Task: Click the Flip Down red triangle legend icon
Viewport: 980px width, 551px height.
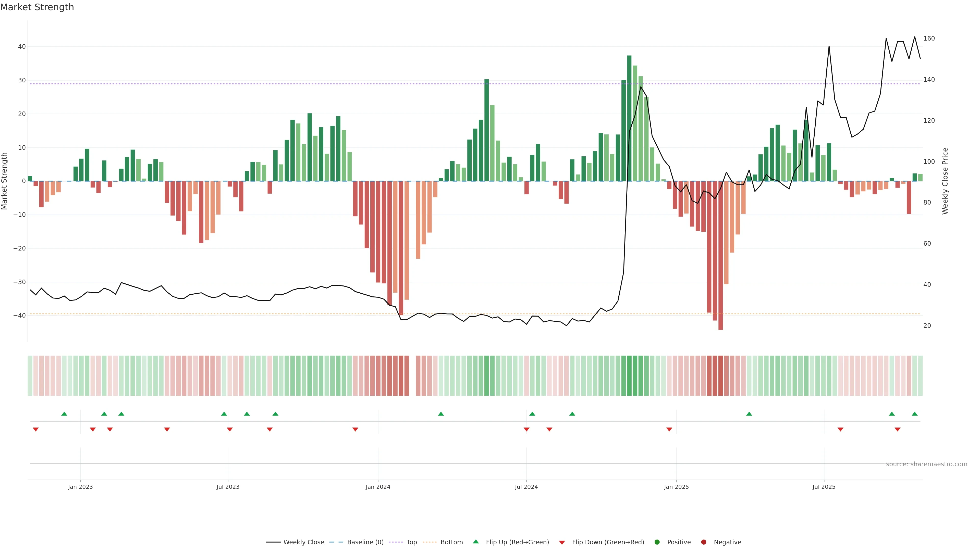Action: tap(562, 542)
